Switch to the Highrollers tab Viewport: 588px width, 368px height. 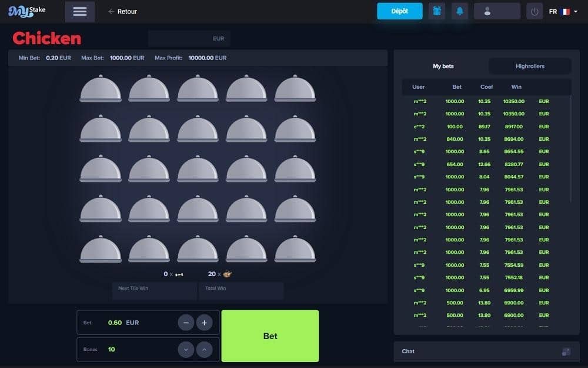pyautogui.click(x=530, y=66)
